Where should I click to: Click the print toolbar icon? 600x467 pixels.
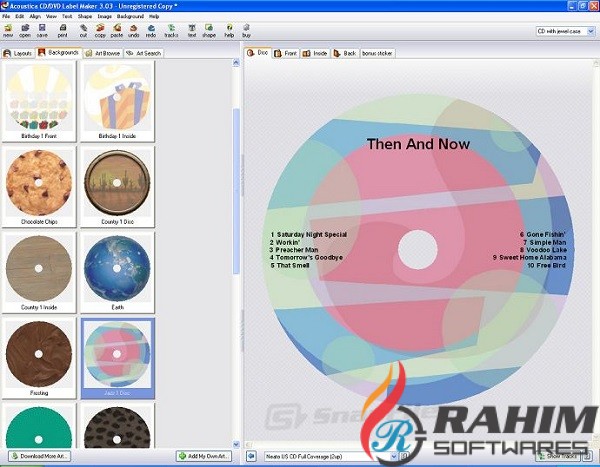[x=62, y=31]
